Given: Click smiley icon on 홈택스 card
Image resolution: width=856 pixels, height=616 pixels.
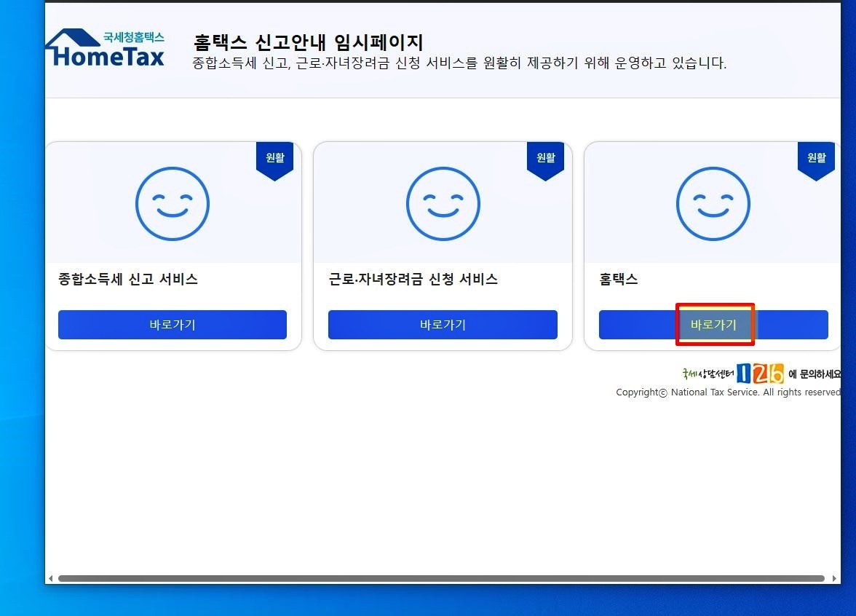Looking at the screenshot, I should click(x=713, y=204).
